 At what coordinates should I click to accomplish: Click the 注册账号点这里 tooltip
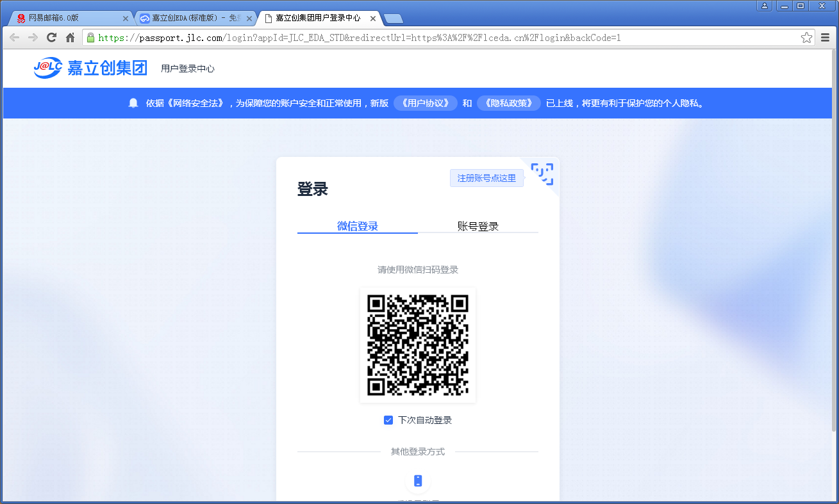[486, 178]
